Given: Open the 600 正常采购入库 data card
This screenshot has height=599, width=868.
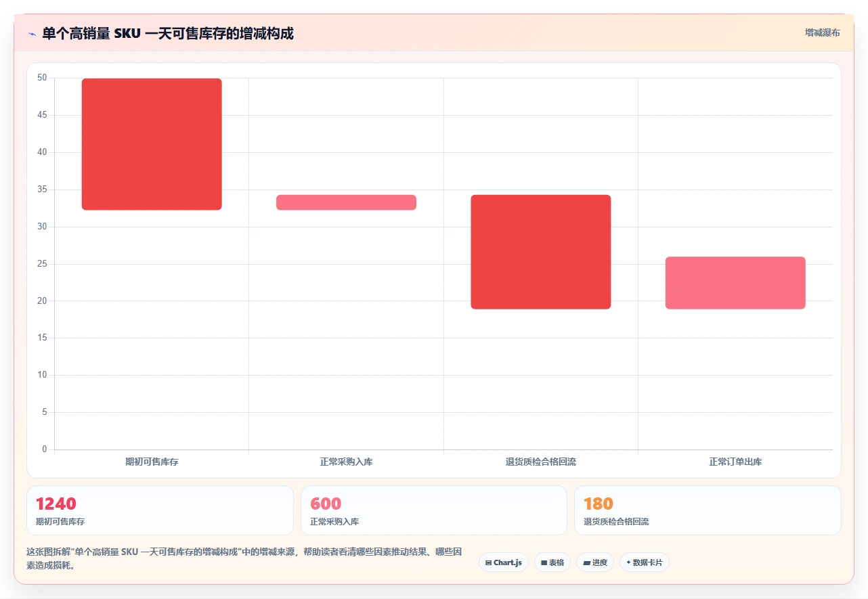Looking at the screenshot, I should 434,510.
